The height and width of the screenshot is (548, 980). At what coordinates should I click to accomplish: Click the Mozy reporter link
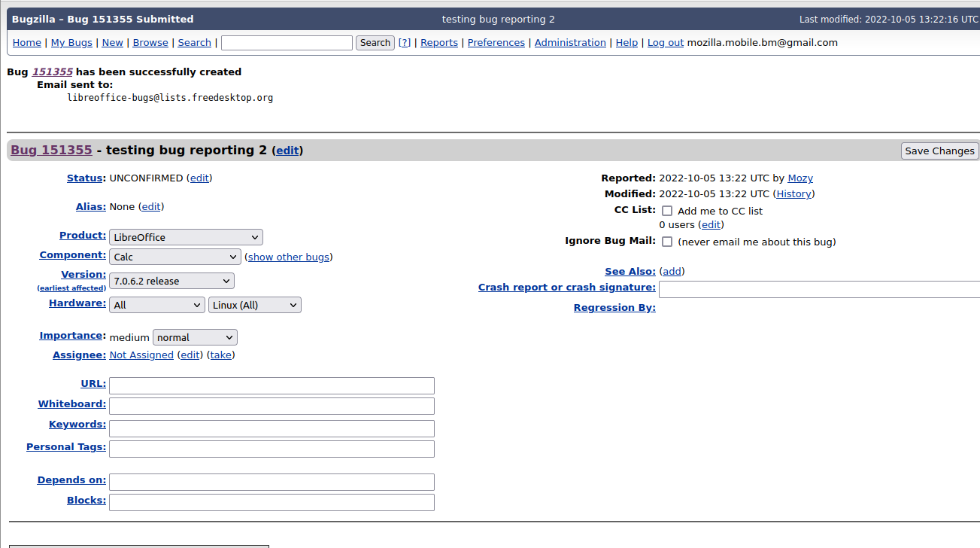click(x=799, y=178)
